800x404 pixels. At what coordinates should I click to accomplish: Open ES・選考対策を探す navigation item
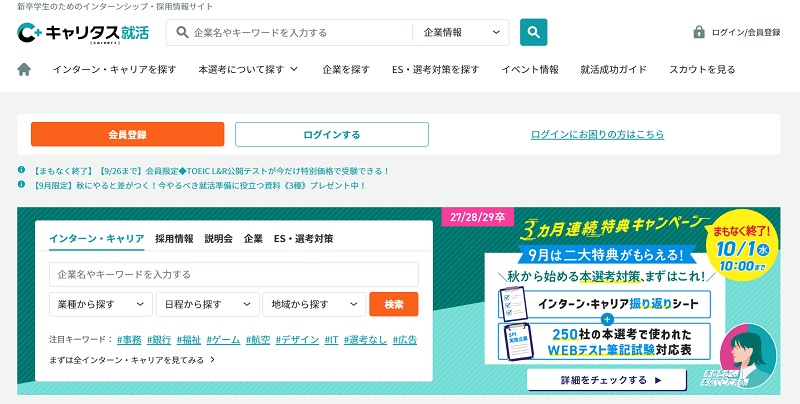click(x=436, y=69)
